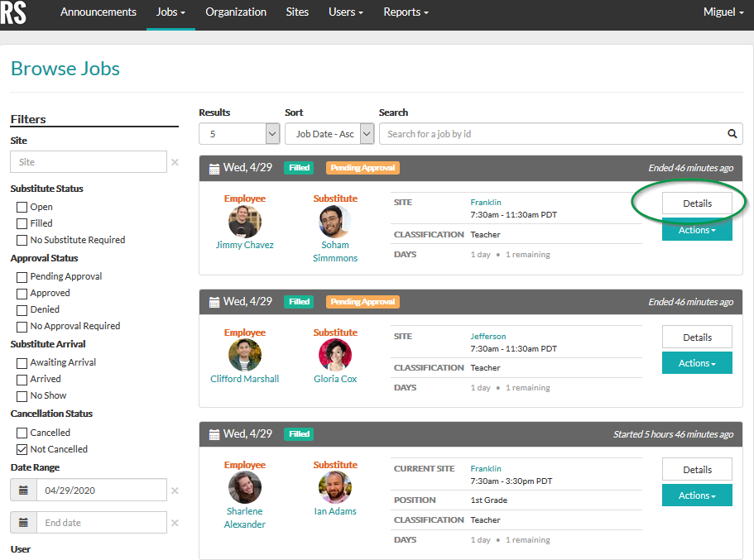Uncheck the Not Cancelled filter
Screen dimensions: 754x560
(x=22, y=449)
